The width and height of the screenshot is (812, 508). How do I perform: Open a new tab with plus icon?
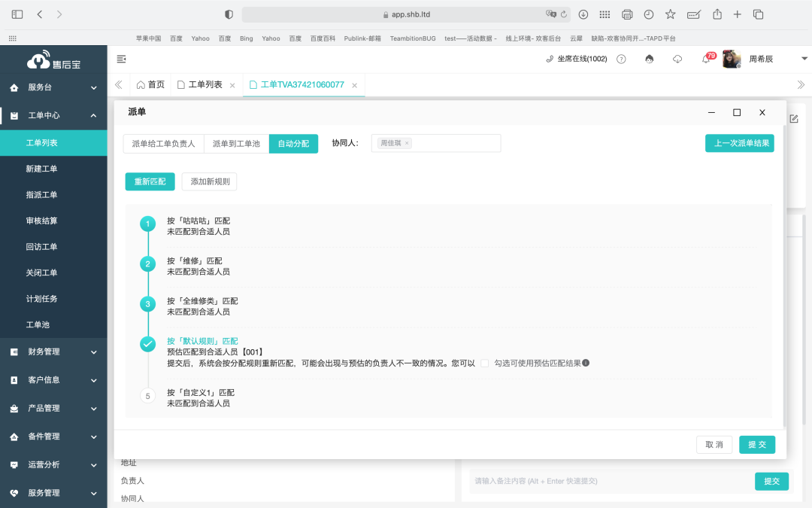tap(737, 14)
